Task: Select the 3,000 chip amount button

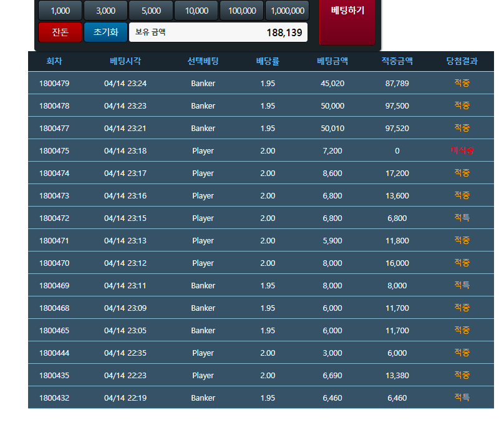Action: pos(106,11)
